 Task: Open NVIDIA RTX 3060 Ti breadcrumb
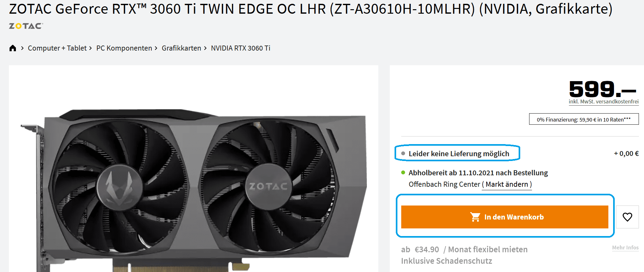click(x=241, y=48)
